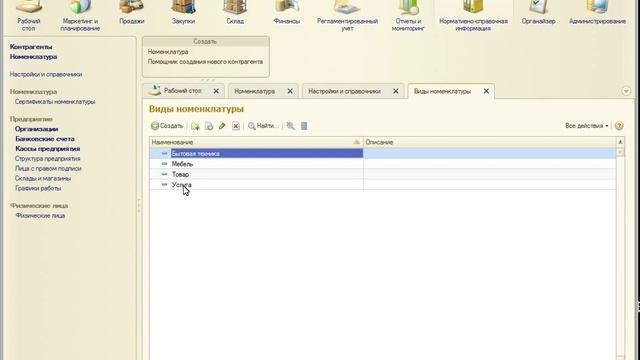Open the Продажи section icon

point(131,13)
